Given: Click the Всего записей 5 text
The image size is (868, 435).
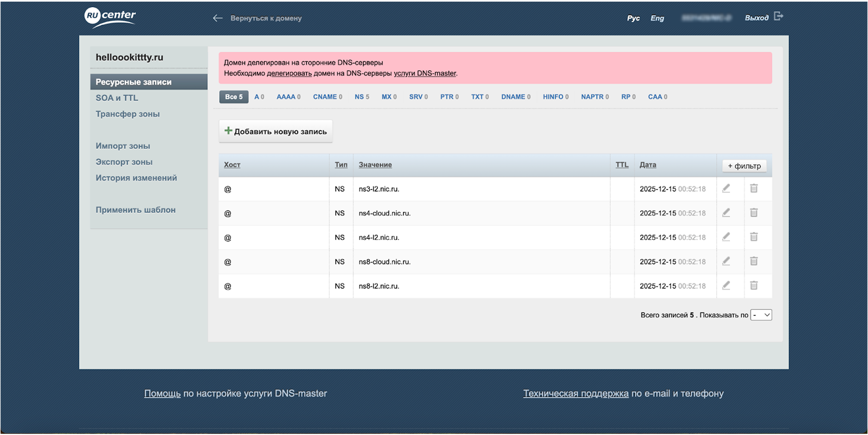Looking at the screenshot, I should click(667, 315).
